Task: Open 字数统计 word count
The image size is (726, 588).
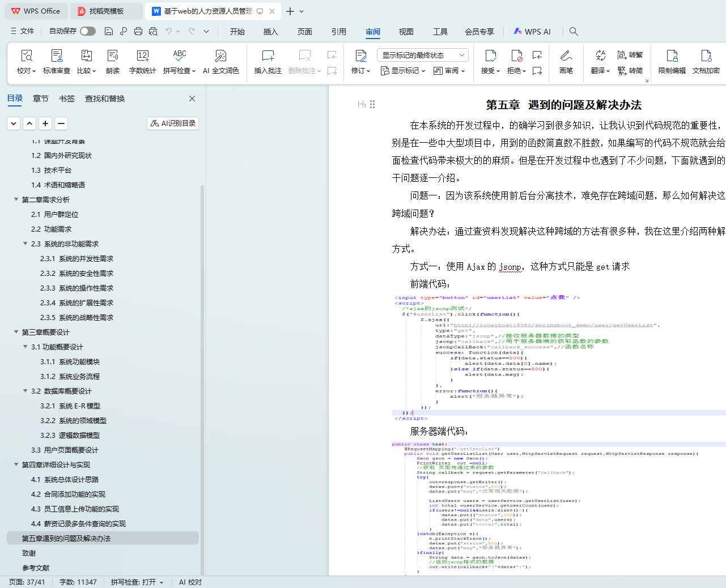Action: (143, 62)
